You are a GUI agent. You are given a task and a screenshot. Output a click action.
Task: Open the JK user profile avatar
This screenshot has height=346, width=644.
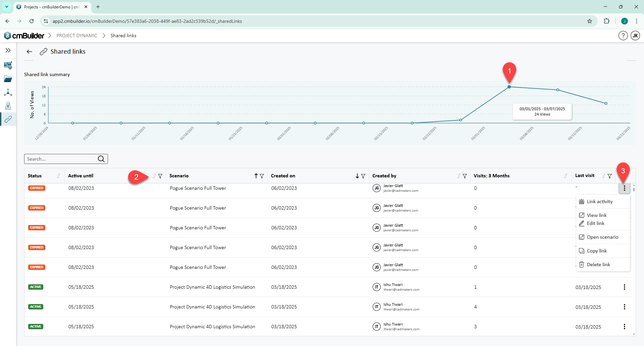pos(635,36)
